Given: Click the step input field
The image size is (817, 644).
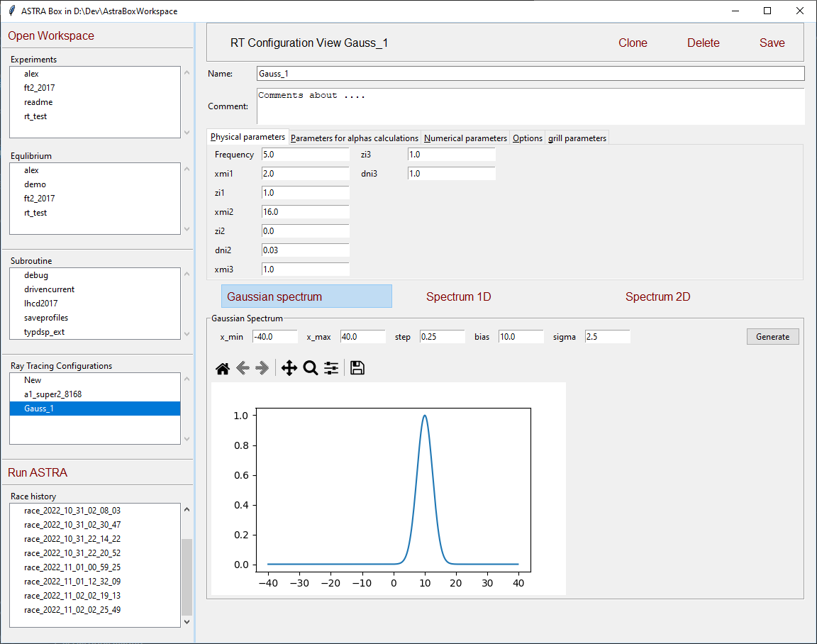Looking at the screenshot, I should [443, 337].
